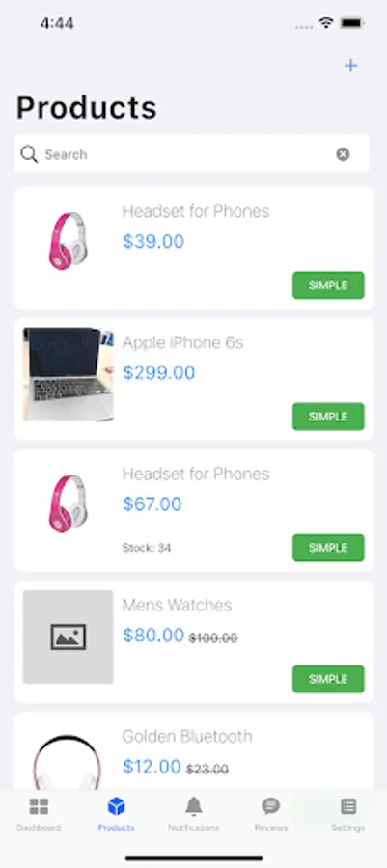Tap the plus icon to add product
The width and height of the screenshot is (387, 868).
350,66
